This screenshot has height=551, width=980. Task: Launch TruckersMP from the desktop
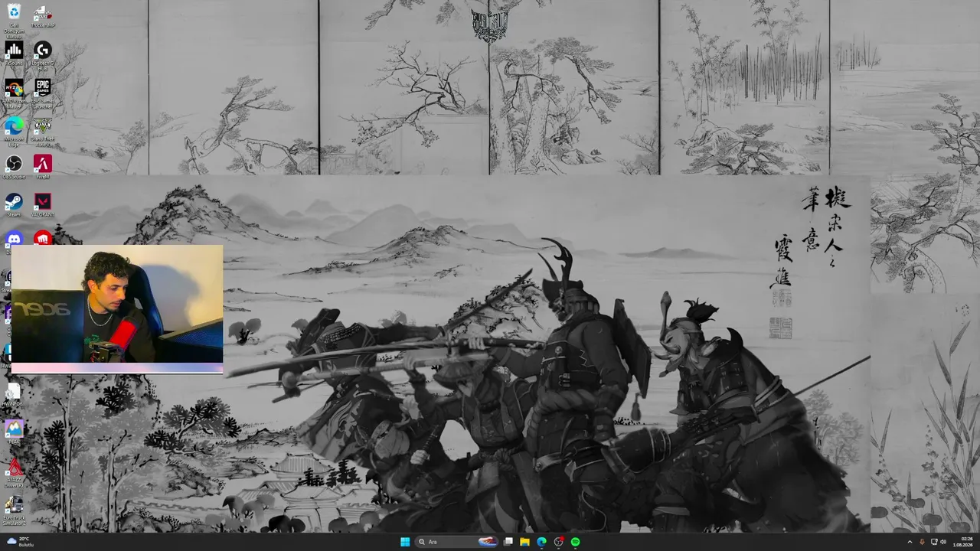pos(43,16)
